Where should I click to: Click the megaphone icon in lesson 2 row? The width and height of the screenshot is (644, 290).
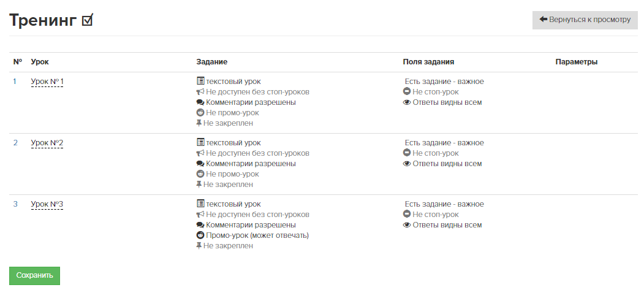[x=200, y=153]
